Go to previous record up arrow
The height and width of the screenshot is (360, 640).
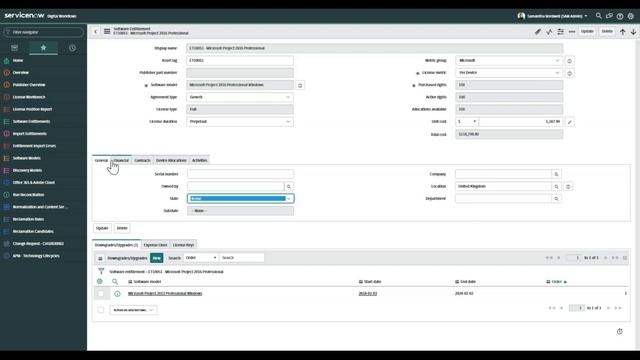point(622,31)
